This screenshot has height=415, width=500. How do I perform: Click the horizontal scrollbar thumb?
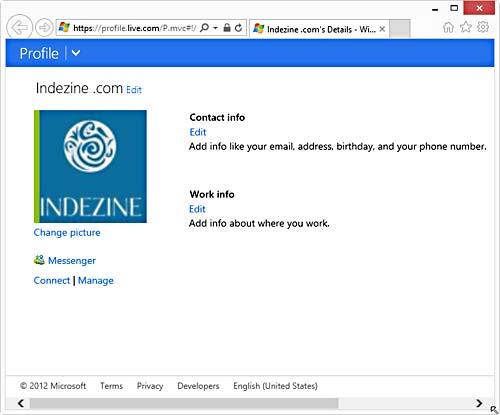(x=184, y=403)
